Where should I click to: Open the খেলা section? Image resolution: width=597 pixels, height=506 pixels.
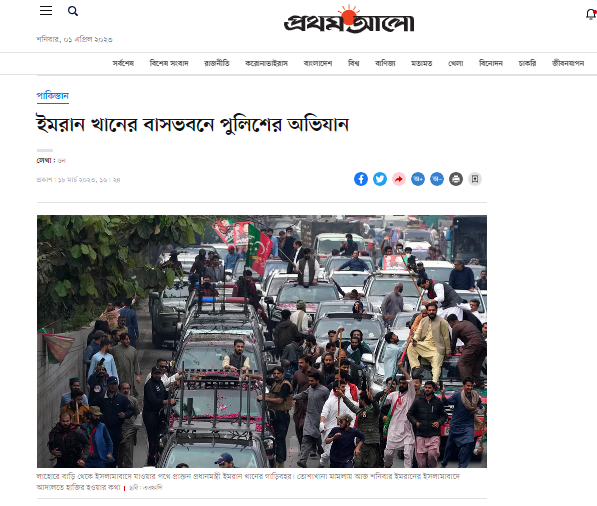click(455, 63)
